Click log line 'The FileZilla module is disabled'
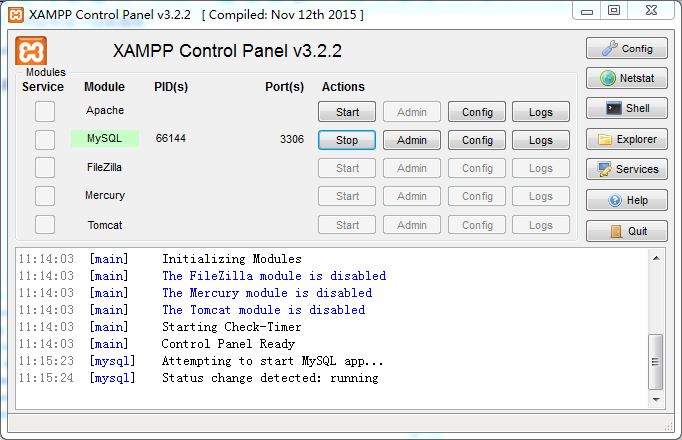The image size is (682, 440). 274,276
